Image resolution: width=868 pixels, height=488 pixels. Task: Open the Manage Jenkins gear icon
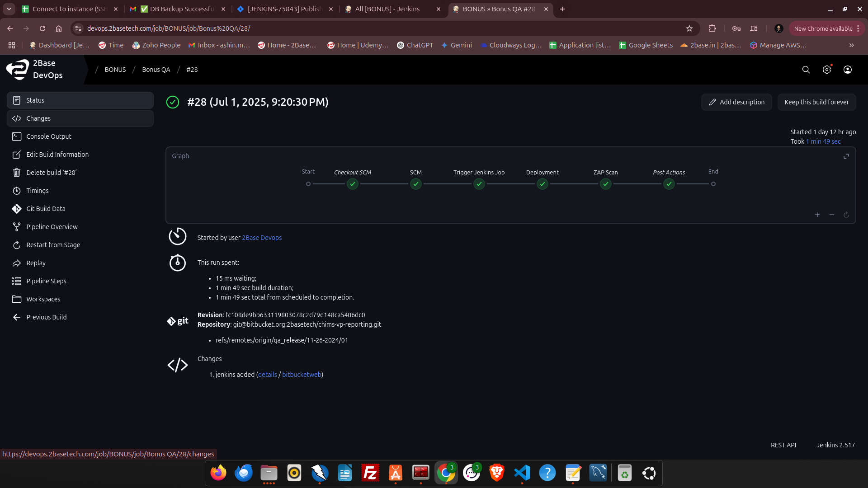(x=826, y=70)
